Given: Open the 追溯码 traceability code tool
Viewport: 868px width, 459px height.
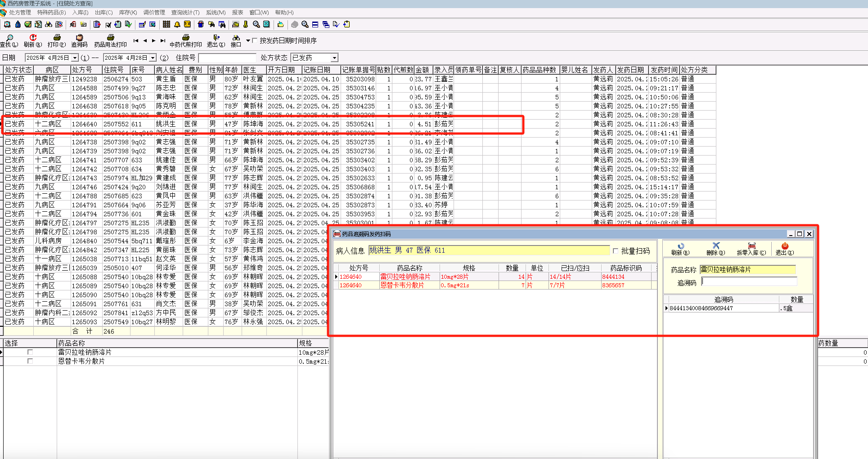Looking at the screenshot, I should click(79, 38).
